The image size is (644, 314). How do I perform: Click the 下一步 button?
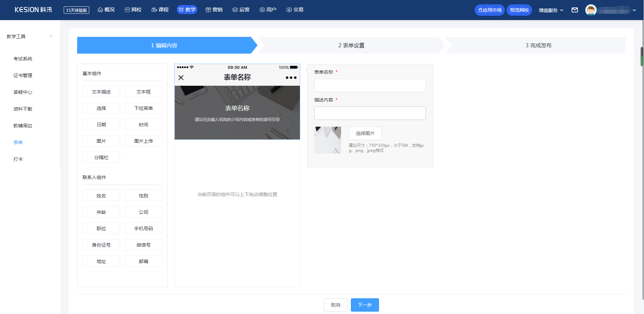click(x=365, y=305)
